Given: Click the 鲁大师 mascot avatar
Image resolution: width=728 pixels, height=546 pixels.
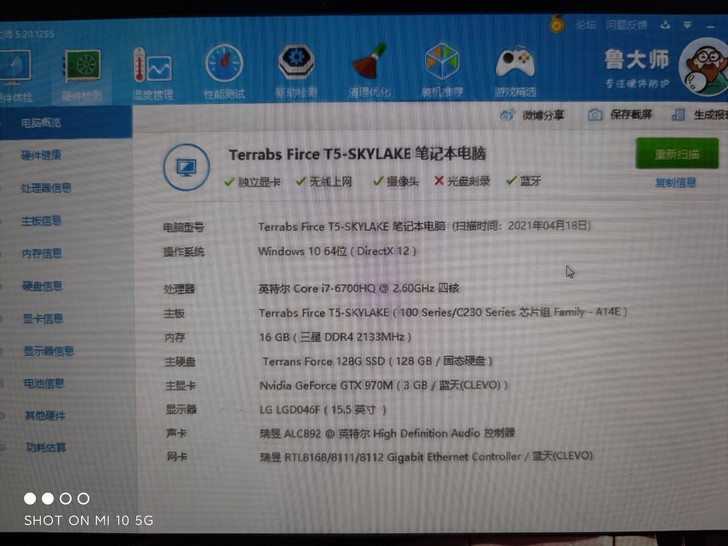Looking at the screenshot, I should click(704, 67).
